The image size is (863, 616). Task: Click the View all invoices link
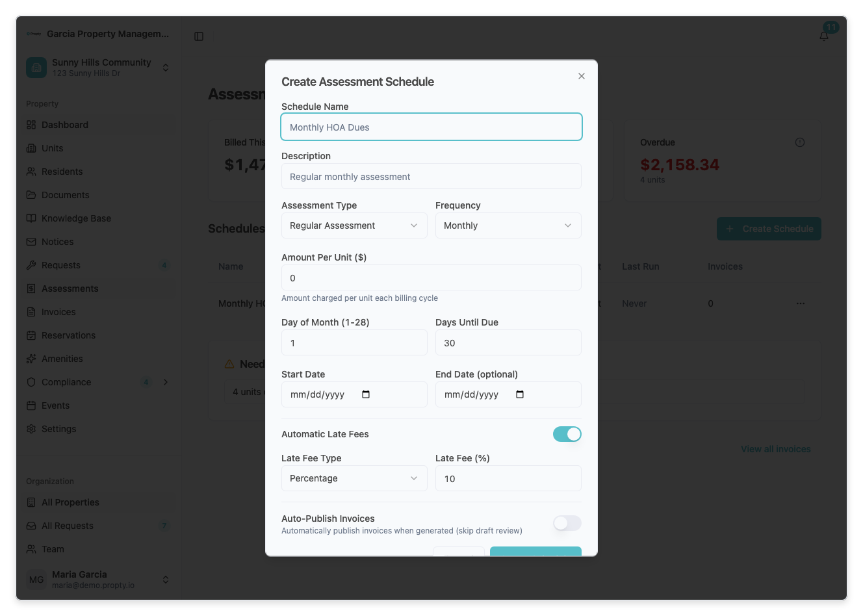[x=776, y=449]
